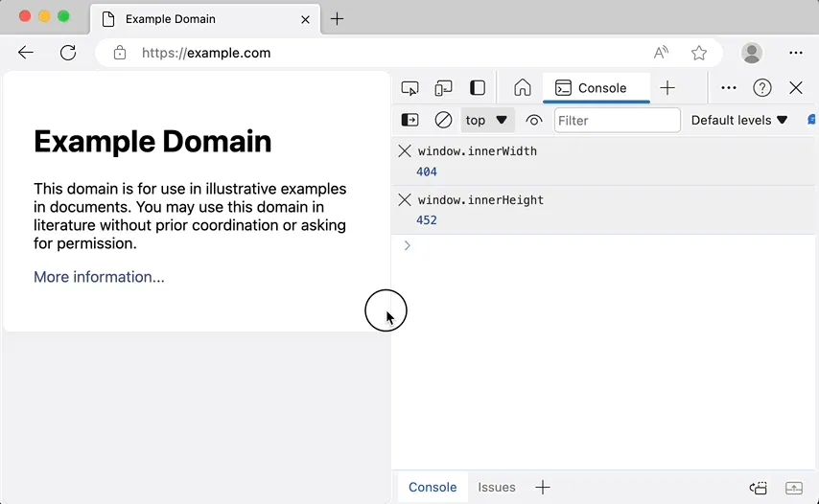Follow the More information... link
This screenshot has height=504, width=819.
(99, 277)
